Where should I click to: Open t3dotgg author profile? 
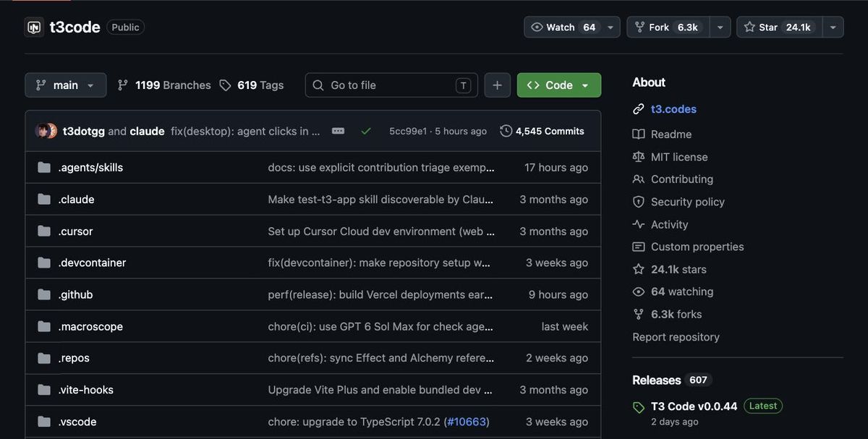tap(84, 131)
